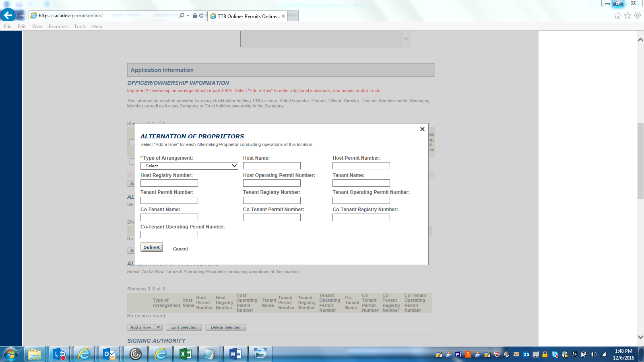Open Outlook from the taskbar
Screen dimensions: 644x362
coord(109,354)
